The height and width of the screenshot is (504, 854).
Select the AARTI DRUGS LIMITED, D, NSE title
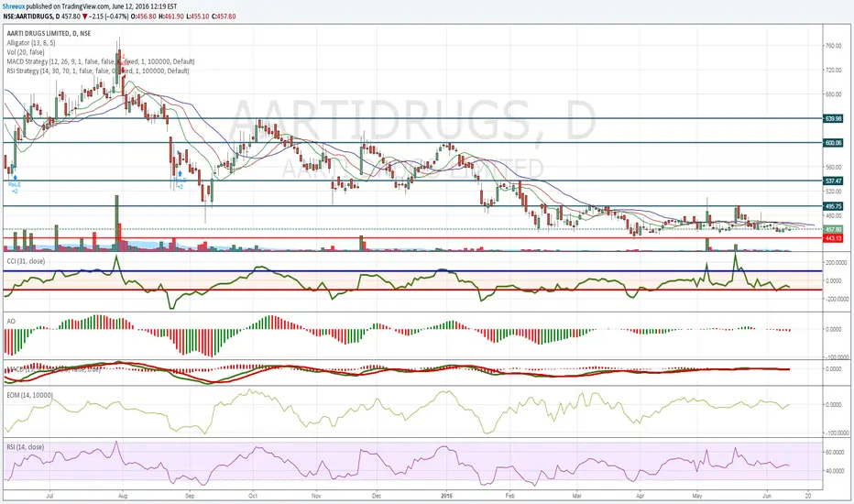click(x=49, y=33)
